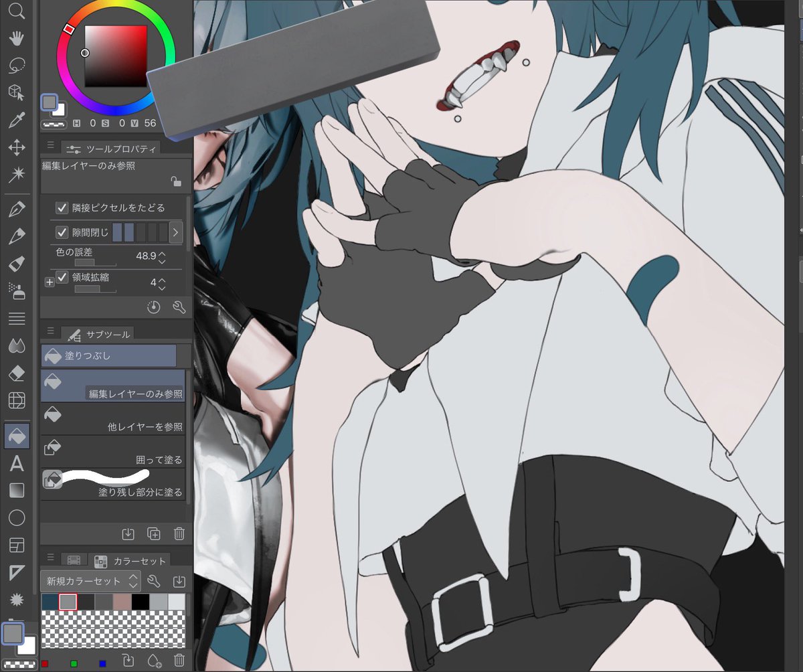Set gap close level to first segment
Image resolution: width=803 pixels, height=672 pixels.
point(118,232)
